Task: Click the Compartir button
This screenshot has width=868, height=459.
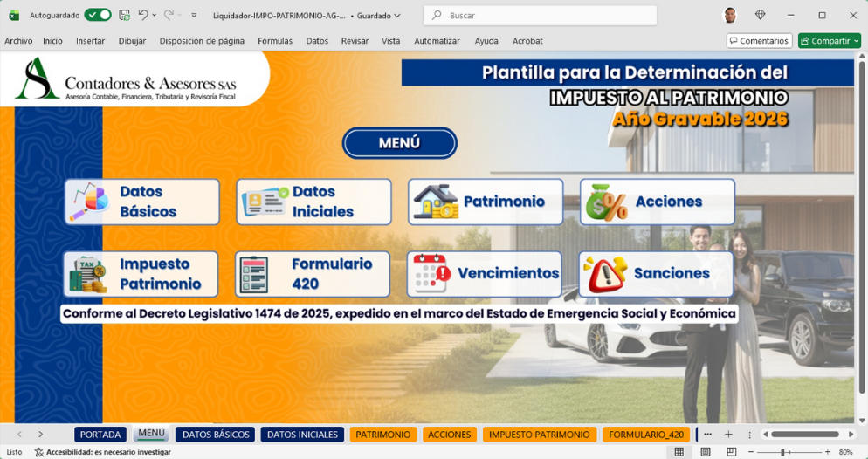Action: point(830,41)
